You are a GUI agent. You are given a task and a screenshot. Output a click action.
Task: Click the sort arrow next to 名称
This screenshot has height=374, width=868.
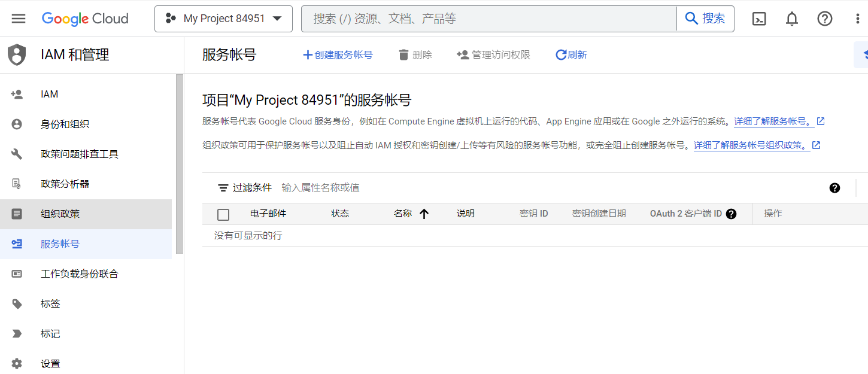[x=424, y=214]
